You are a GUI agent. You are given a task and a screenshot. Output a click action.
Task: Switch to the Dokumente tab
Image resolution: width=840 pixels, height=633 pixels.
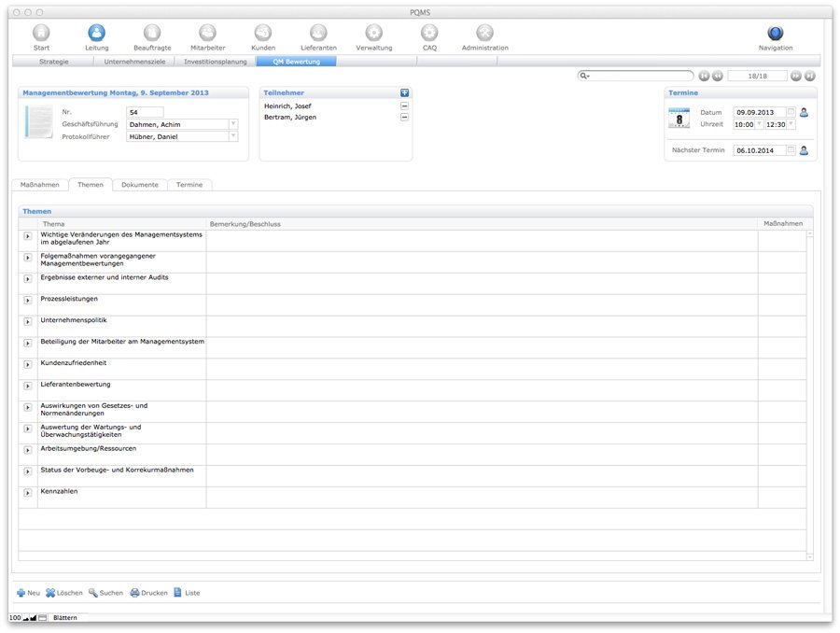(x=140, y=184)
